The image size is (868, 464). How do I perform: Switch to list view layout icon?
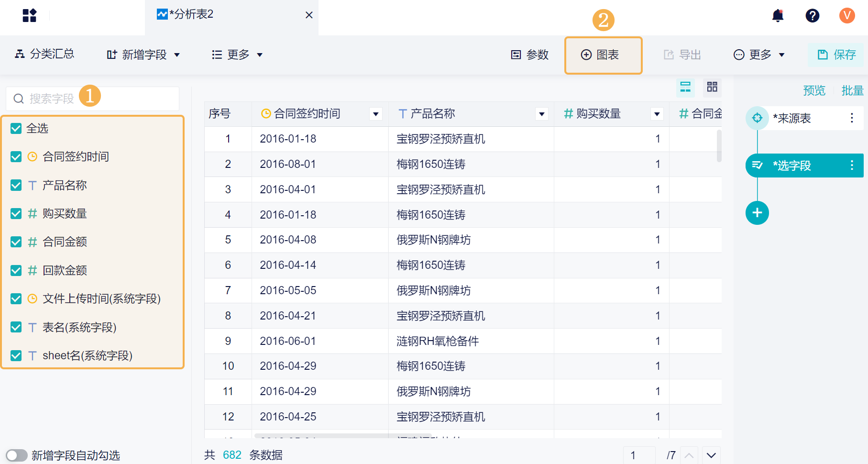(685, 87)
